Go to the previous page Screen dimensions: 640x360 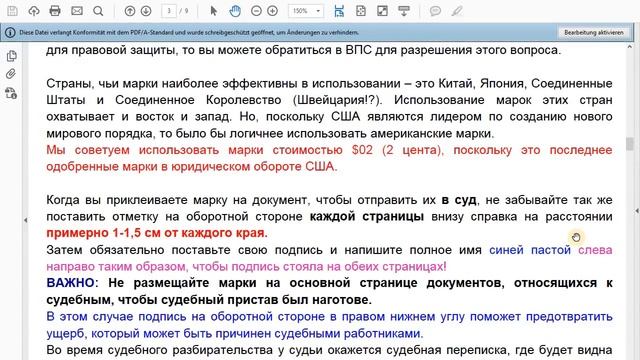(130, 11)
